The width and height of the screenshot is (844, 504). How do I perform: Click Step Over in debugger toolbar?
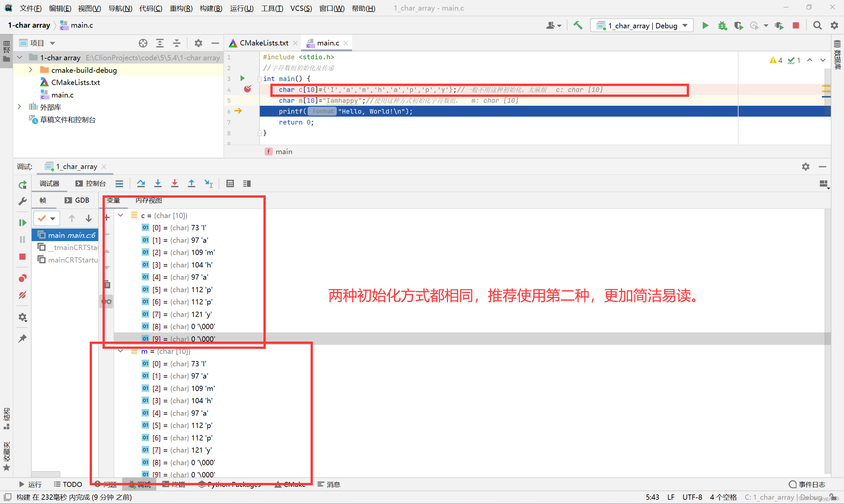point(141,184)
